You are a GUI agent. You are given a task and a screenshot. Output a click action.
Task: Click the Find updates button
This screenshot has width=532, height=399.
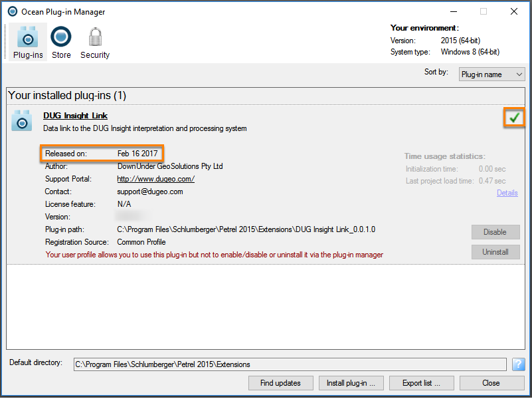(280, 383)
